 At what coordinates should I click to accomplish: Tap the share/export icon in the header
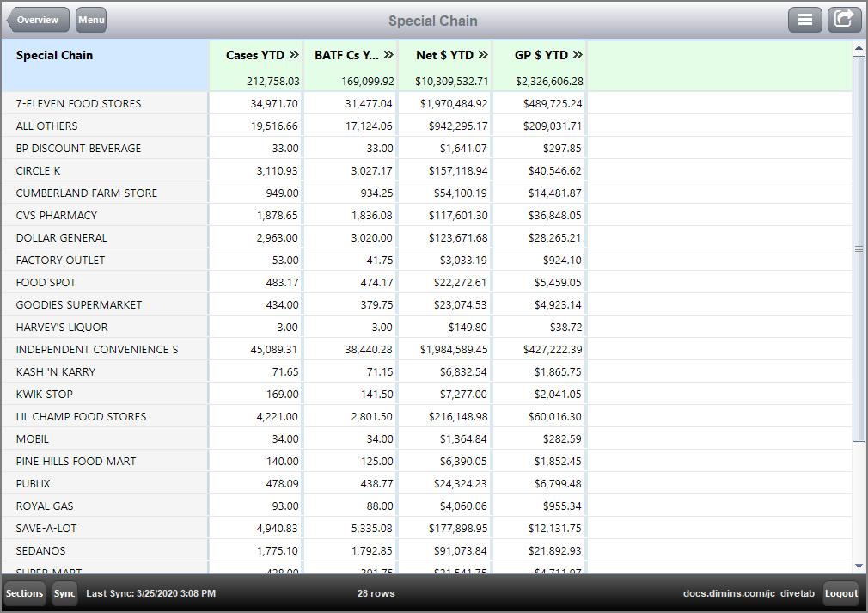pyautogui.click(x=844, y=19)
